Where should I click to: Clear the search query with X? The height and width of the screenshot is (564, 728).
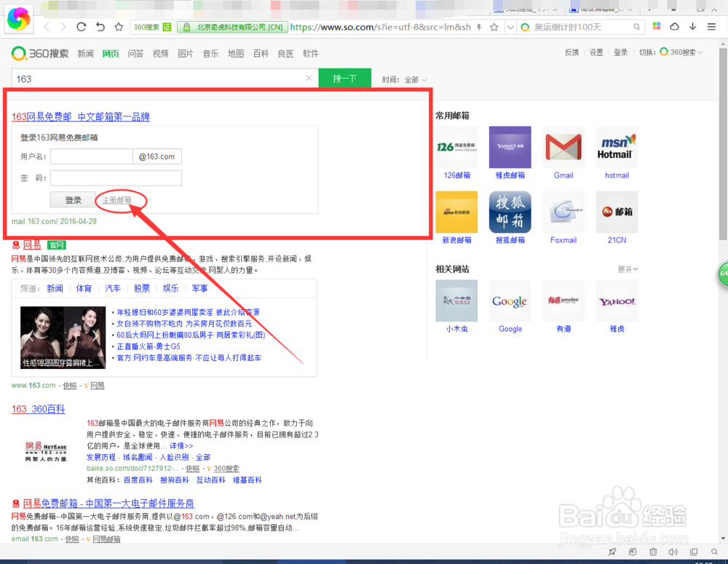pos(309,78)
